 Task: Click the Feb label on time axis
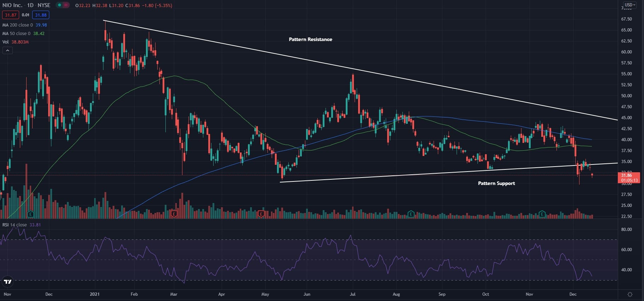tap(134, 294)
